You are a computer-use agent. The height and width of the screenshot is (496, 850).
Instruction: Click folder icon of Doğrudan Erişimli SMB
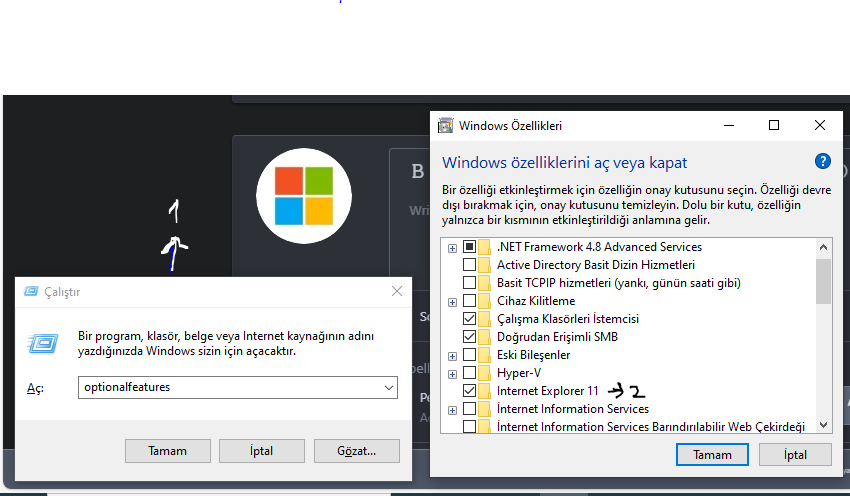pyautogui.click(x=485, y=337)
